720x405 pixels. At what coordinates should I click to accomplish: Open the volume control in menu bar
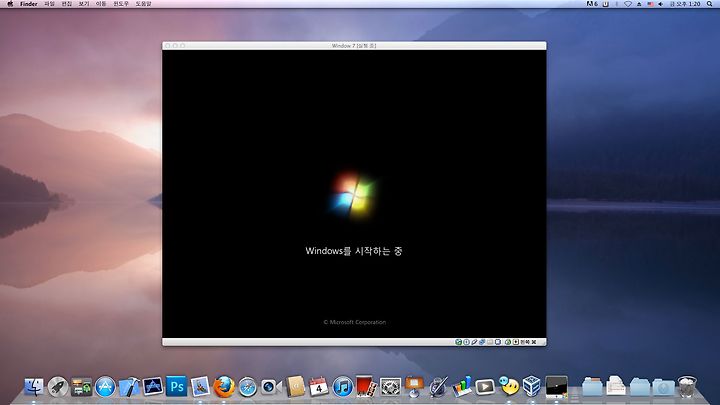pos(660,4)
